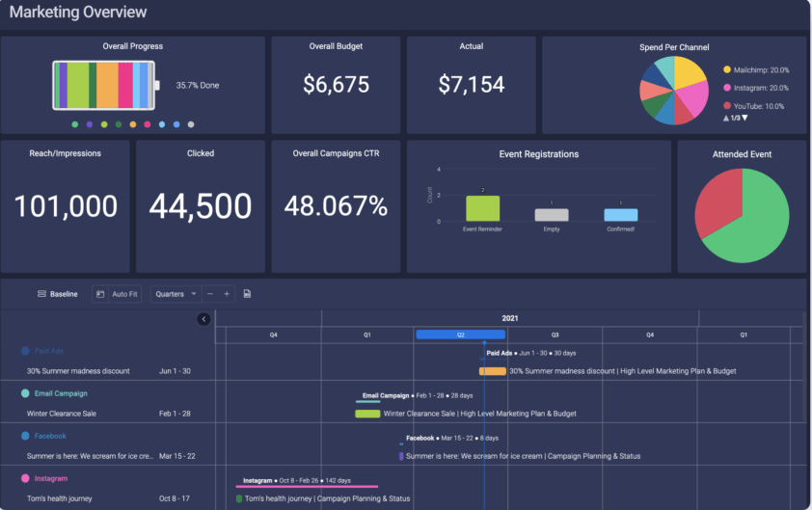Open the Instagram group label in the Gantt list
The width and height of the screenshot is (812, 510).
51,478
